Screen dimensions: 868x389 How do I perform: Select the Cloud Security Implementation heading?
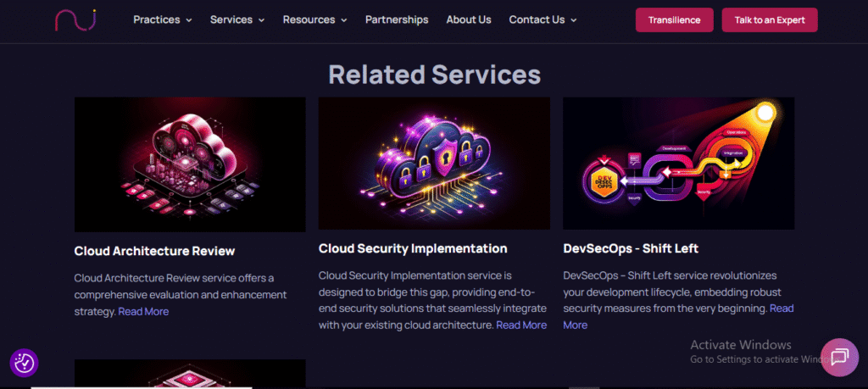point(413,248)
